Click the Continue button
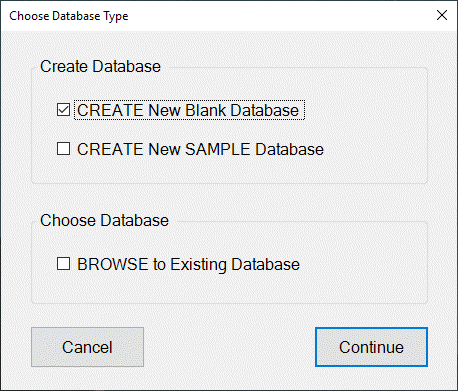Viewport: 458px width, 391px height. (x=371, y=347)
